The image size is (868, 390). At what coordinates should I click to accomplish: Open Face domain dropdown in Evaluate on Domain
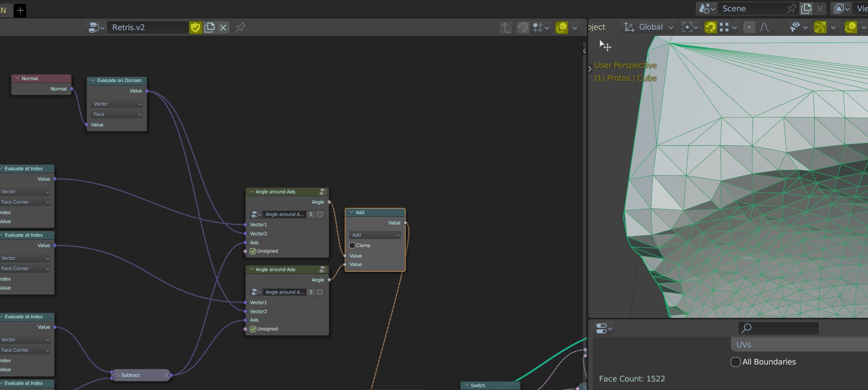(117, 115)
